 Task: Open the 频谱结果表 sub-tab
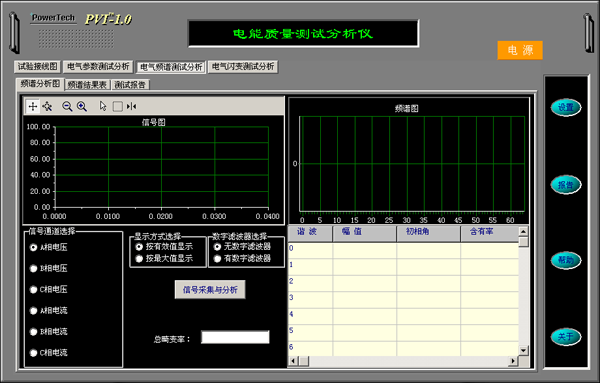coord(87,85)
